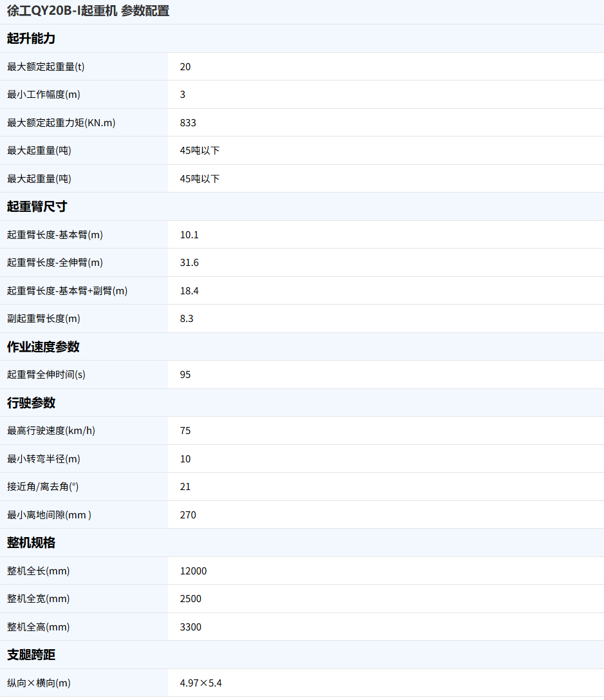Viewport: 604px width, 700px height.
Task: Select the value 2500
Action: [x=191, y=599]
